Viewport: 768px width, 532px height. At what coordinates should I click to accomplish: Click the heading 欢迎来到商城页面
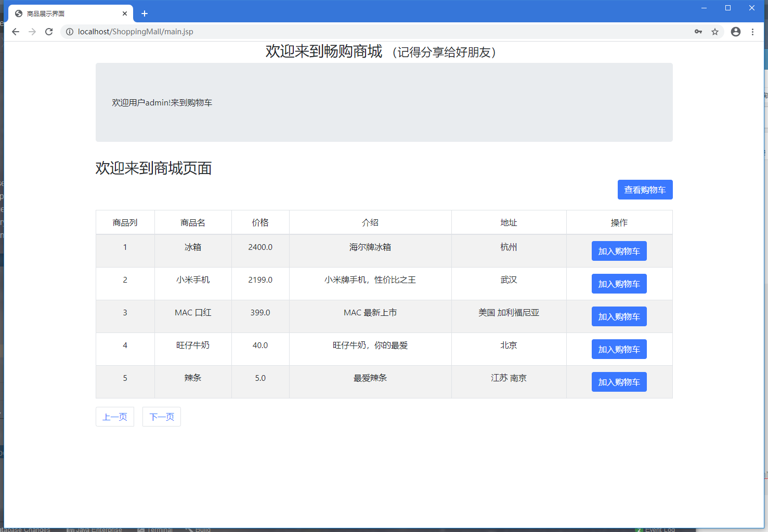click(153, 168)
